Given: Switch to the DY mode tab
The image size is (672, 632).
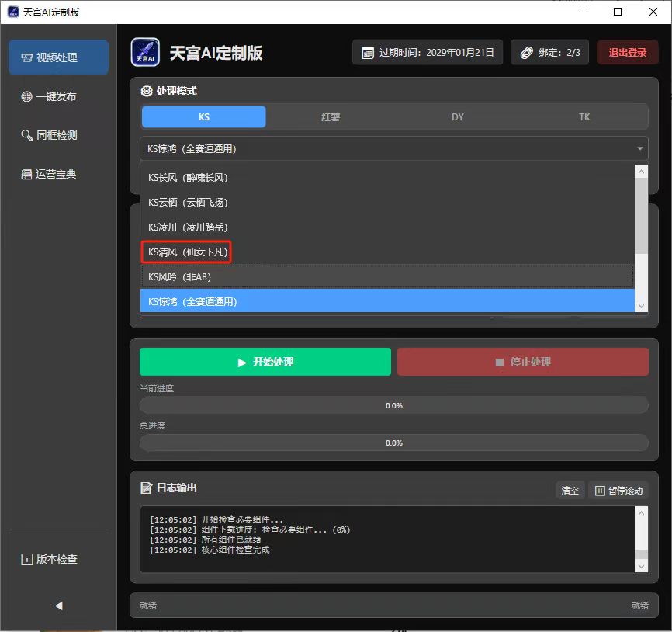Looking at the screenshot, I should (x=458, y=116).
